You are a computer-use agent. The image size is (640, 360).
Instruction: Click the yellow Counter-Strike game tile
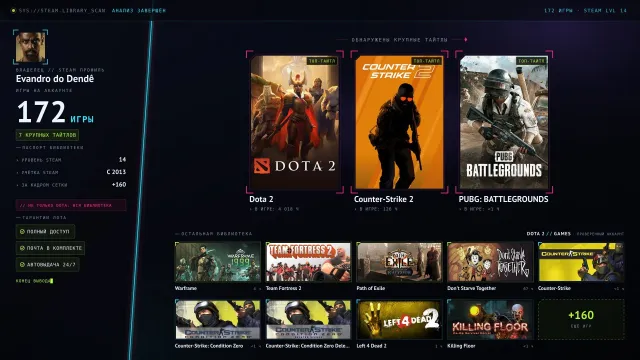pos(581,262)
